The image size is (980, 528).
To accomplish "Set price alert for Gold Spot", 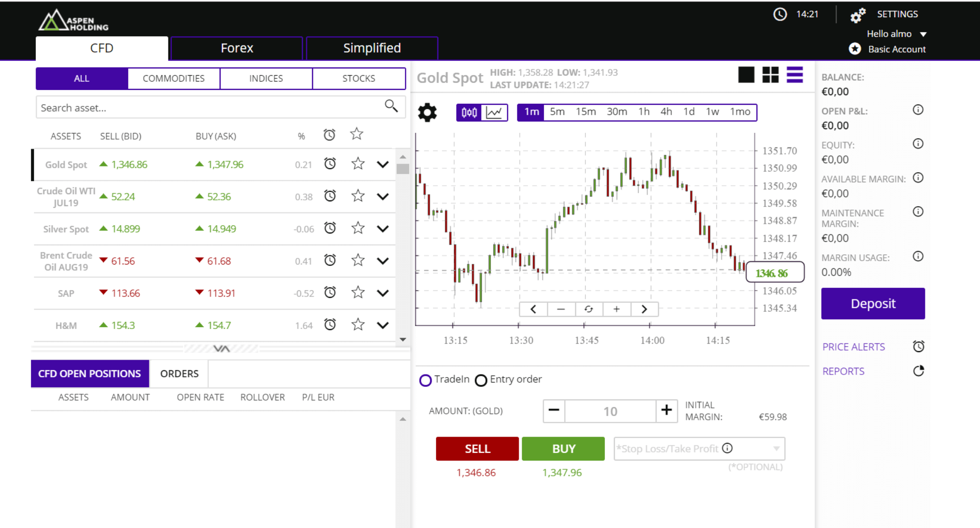I will click(x=330, y=165).
